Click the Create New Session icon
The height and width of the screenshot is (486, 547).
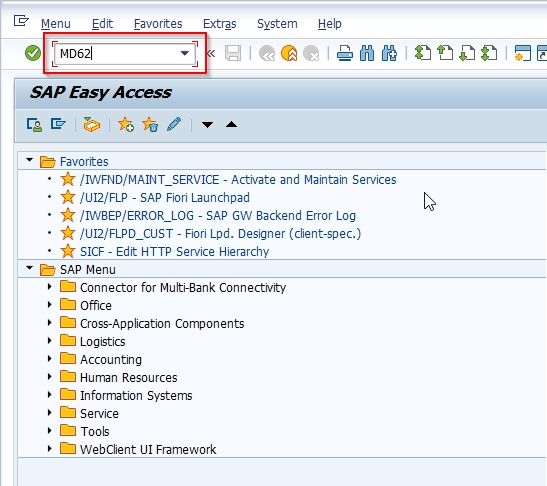click(x=523, y=54)
